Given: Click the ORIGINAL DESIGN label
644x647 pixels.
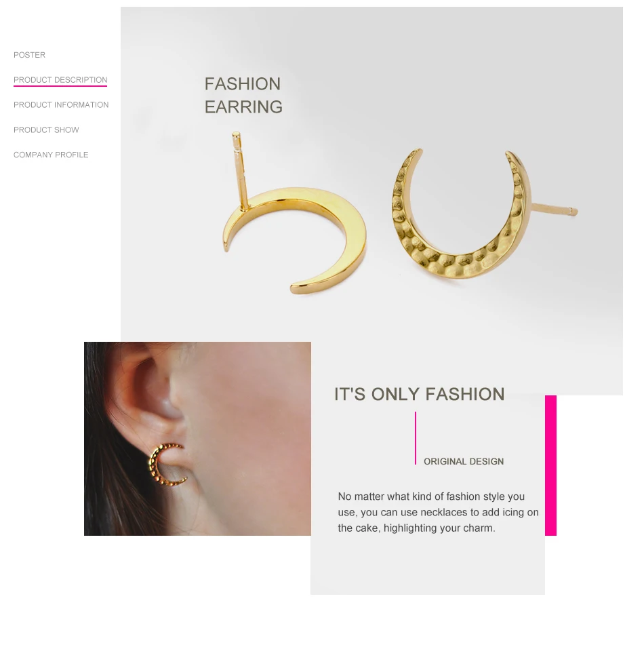Looking at the screenshot, I should (x=464, y=461).
